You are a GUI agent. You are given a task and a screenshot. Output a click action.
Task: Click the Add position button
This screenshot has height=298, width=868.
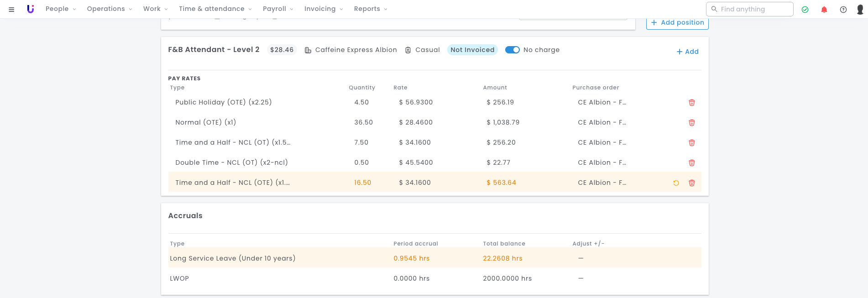(677, 23)
